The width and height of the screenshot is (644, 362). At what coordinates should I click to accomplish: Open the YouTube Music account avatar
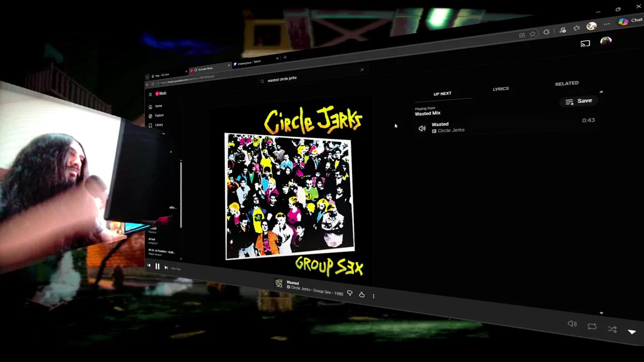(x=606, y=41)
